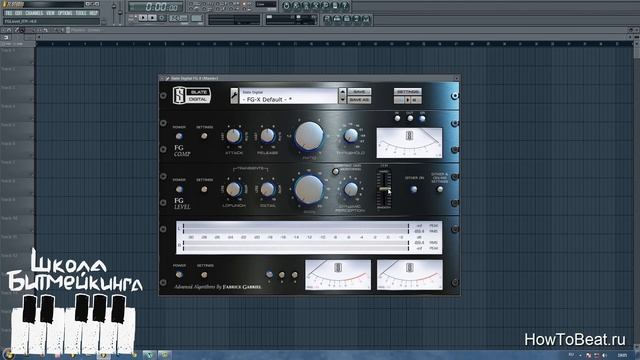The height and width of the screenshot is (360, 640).
Task: Open the dither and ceiling settings button
Action: pos(440,189)
